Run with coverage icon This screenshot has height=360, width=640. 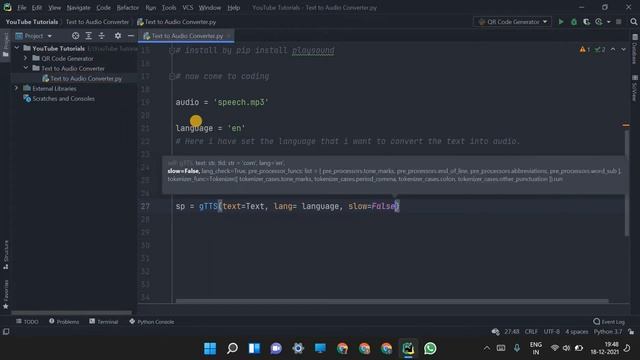pos(587,22)
